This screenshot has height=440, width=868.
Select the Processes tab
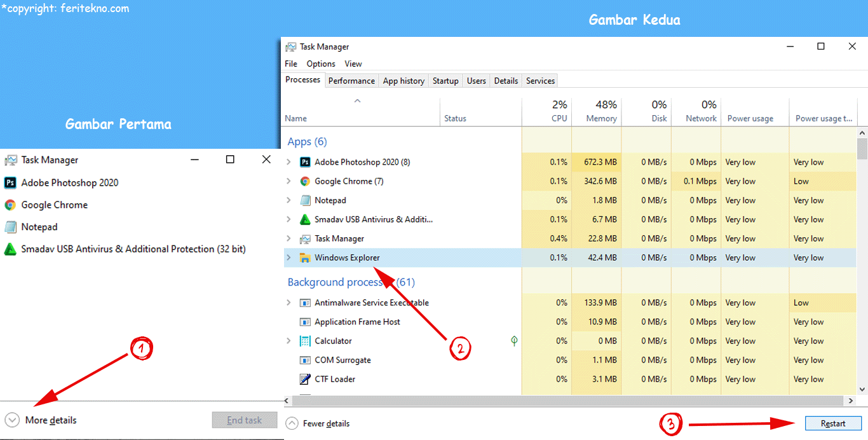302,79
